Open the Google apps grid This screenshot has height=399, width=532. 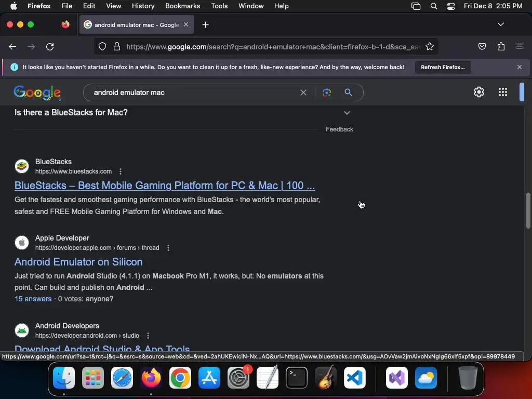pyautogui.click(x=502, y=92)
